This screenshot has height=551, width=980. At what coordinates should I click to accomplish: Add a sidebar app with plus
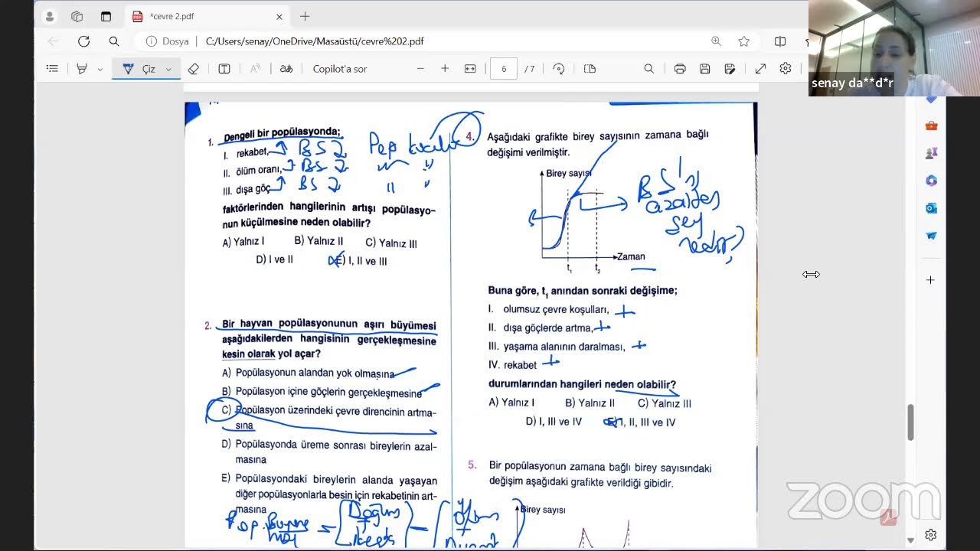[931, 280]
